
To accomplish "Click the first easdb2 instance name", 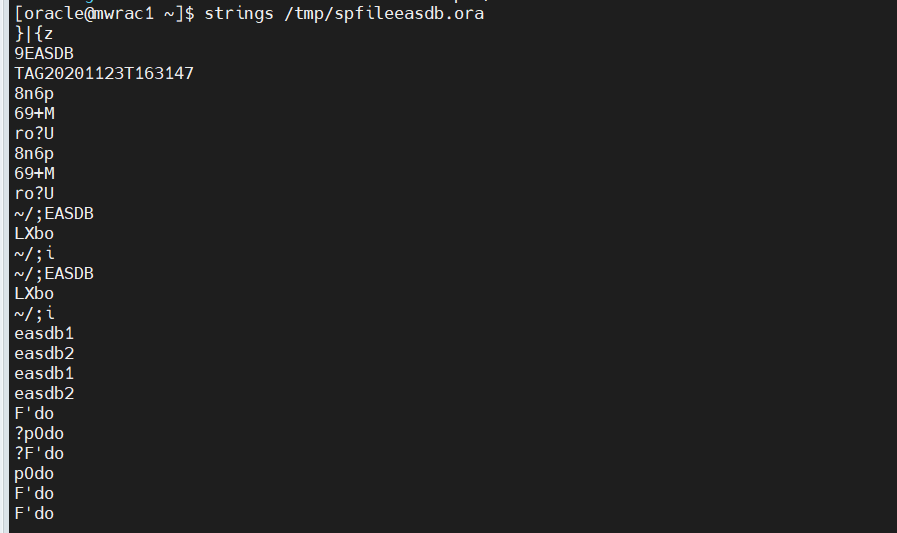I will [x=44, y=354].
